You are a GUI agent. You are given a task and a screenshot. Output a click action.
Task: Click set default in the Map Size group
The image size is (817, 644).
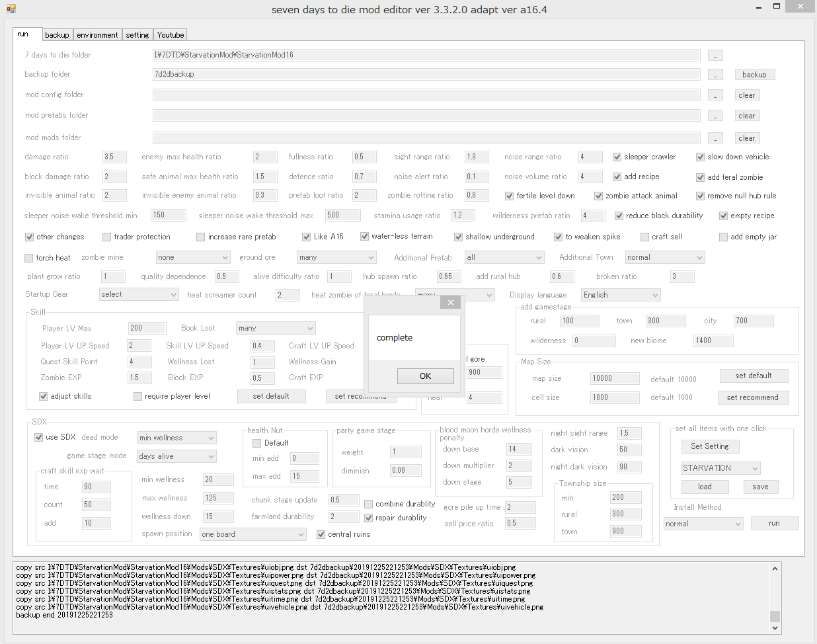pyautogui.click(x=754, y=376)
